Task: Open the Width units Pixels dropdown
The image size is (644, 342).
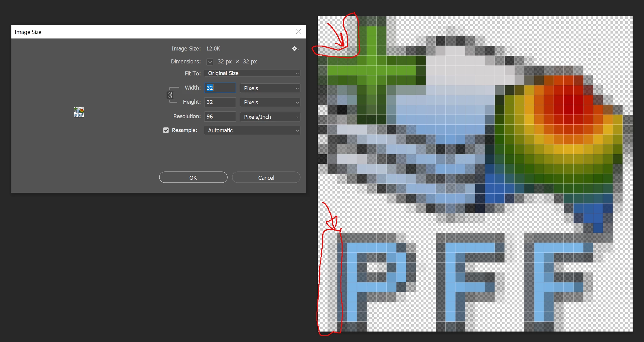Action: click(270, 88)
